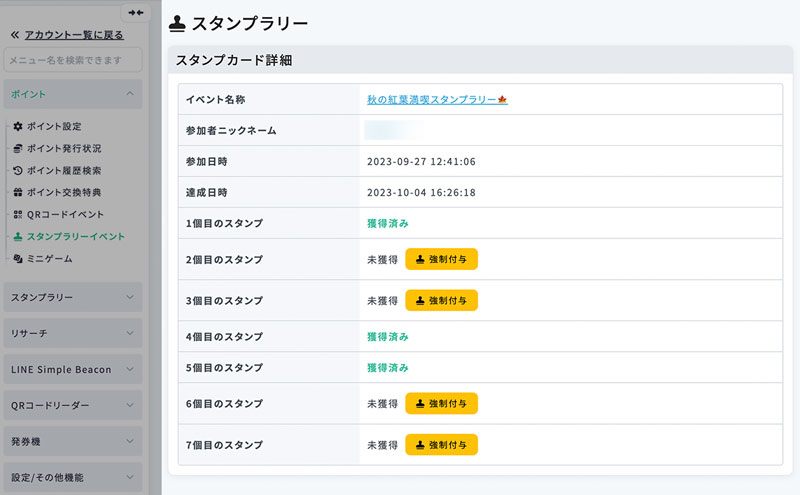Image resolution: width=800 pixels, height=495 pixels.
Task: Click the gift icon for ポイント交換特典
Action: [x=18, y=193]
